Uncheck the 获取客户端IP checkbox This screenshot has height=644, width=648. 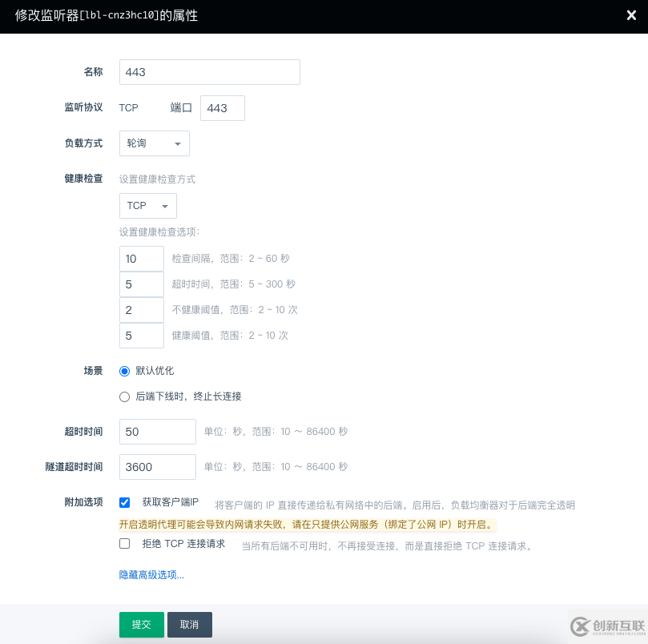pos(124,502)
